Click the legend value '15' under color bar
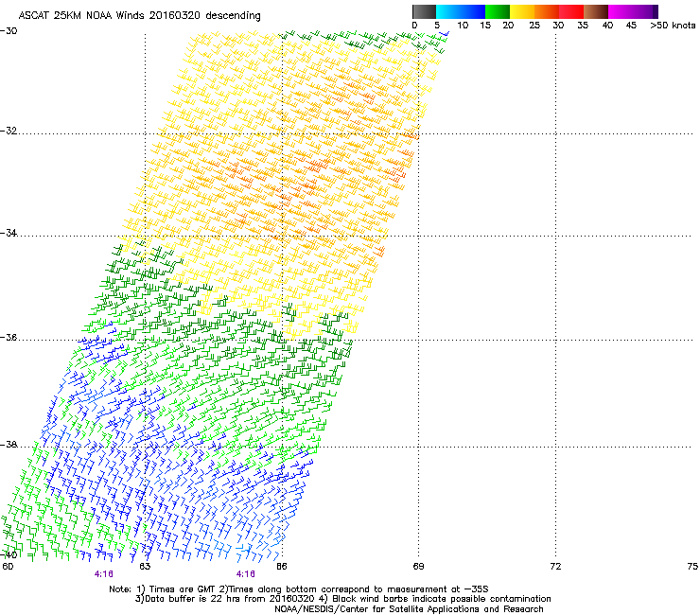 point(485,26)
